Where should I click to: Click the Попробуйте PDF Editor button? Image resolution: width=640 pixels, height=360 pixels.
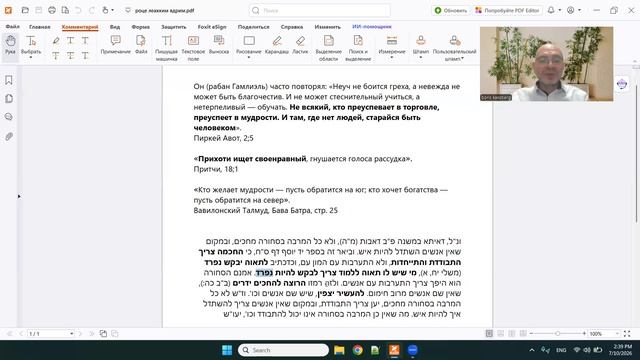click(507, 10)
